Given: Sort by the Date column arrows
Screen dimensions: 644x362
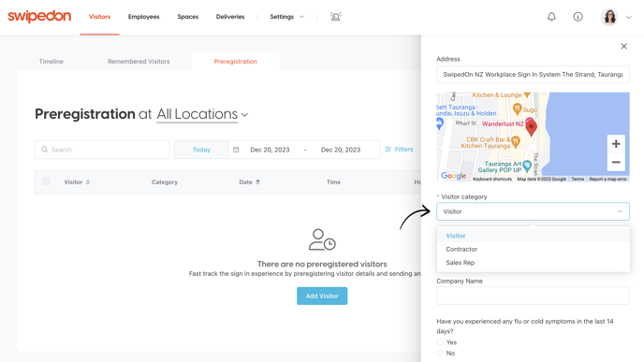Looking at the screenshot, I should [257, 181].
